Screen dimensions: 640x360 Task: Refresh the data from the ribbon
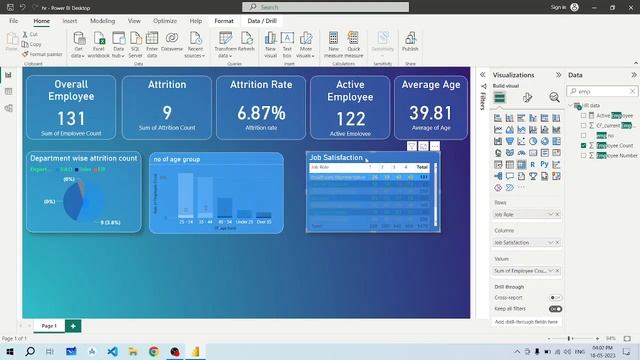point(246,42)
